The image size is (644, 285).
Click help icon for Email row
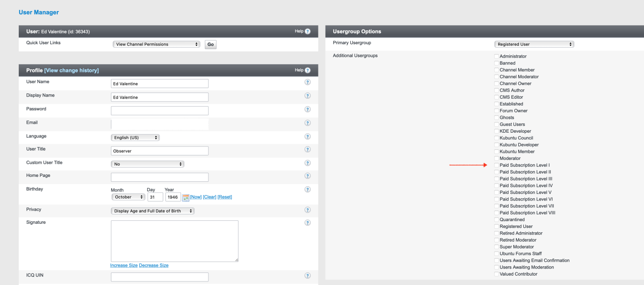[308, 123]
